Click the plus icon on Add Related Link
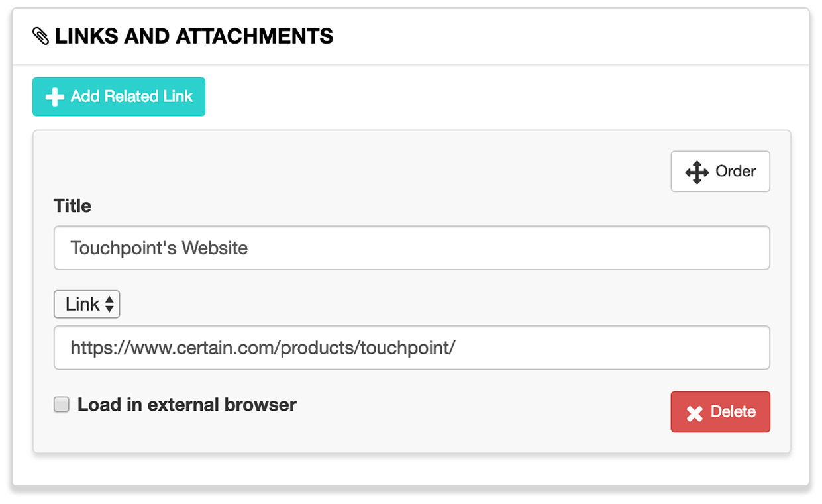 point(54,97)
